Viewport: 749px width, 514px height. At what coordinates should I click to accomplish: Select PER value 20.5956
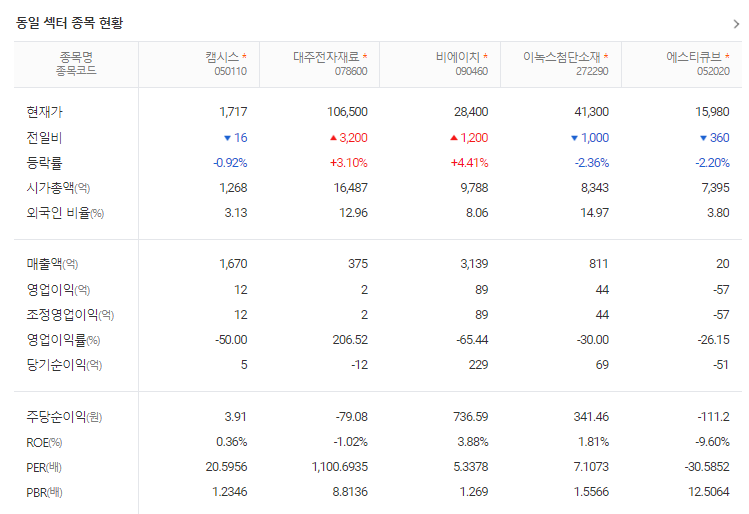pyautogui.click(x=226, y=467)
